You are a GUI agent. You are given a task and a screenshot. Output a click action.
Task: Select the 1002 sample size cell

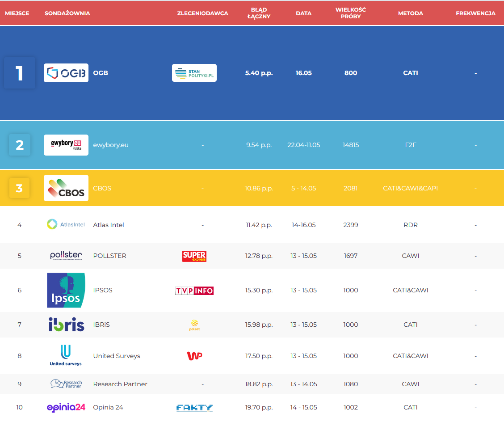351,407
